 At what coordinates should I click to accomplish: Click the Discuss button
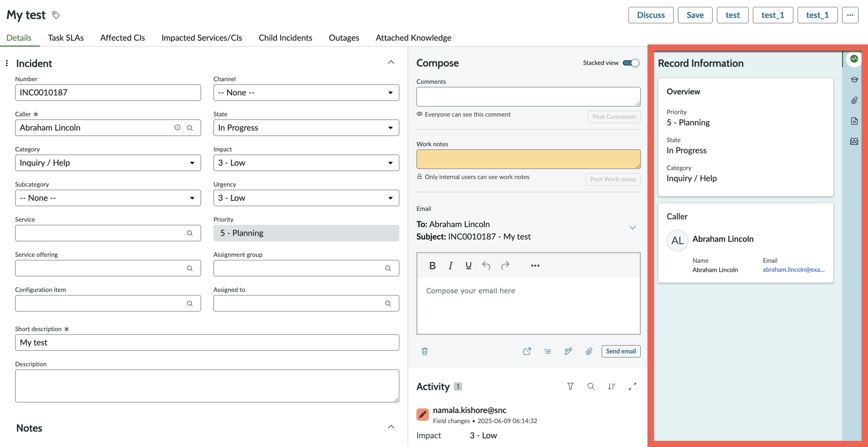click(x=651, y=15)
